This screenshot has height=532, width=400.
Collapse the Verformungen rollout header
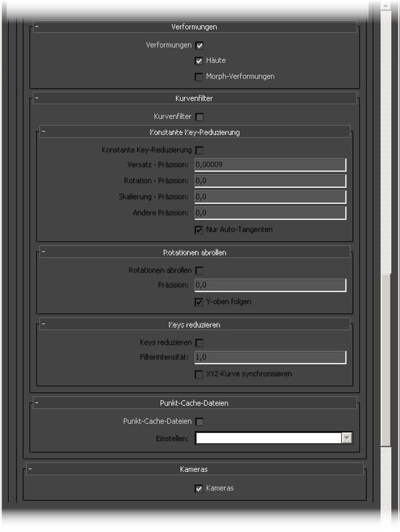[x=195, y=27]
